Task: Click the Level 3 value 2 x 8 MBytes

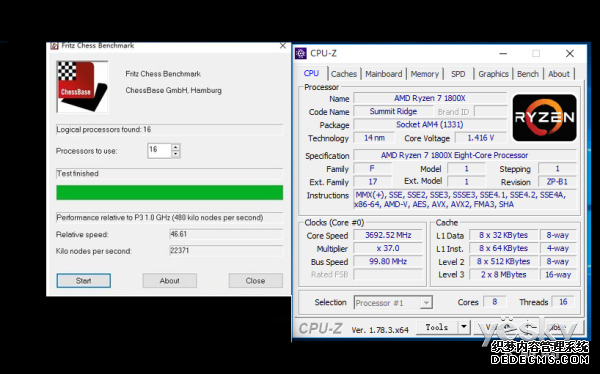Action: [503, 274]
